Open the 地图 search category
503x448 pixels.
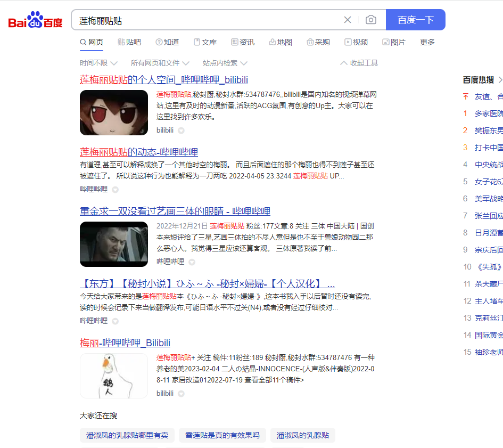tap(280, 42)
